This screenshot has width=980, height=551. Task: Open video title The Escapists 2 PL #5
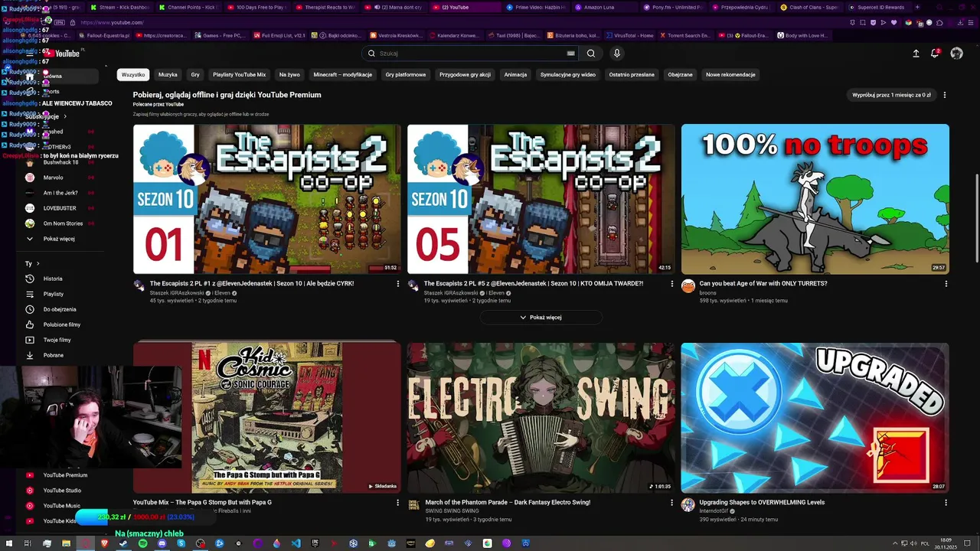pyautogui.click(x=534, y=283)
